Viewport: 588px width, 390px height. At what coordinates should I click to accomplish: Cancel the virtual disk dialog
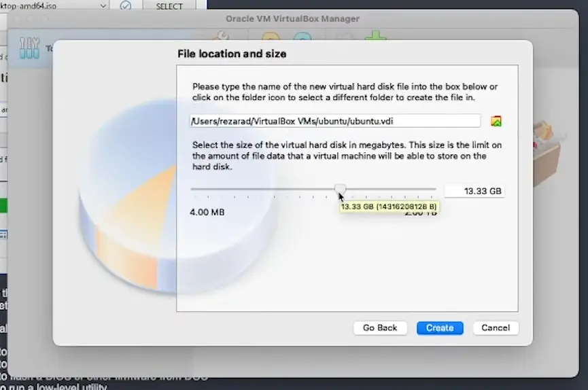click(x=496, y=327)
